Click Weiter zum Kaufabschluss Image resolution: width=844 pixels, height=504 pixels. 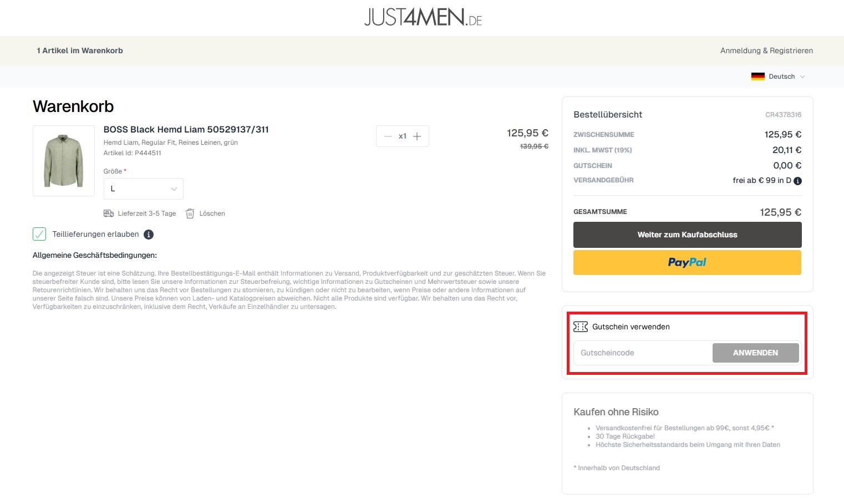(687, 235)
